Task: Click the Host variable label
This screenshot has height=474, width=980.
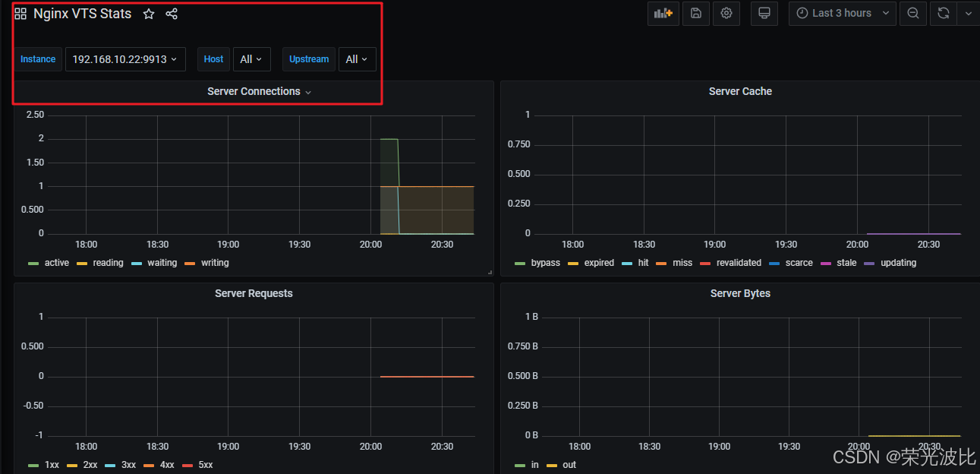Action: 214,59
